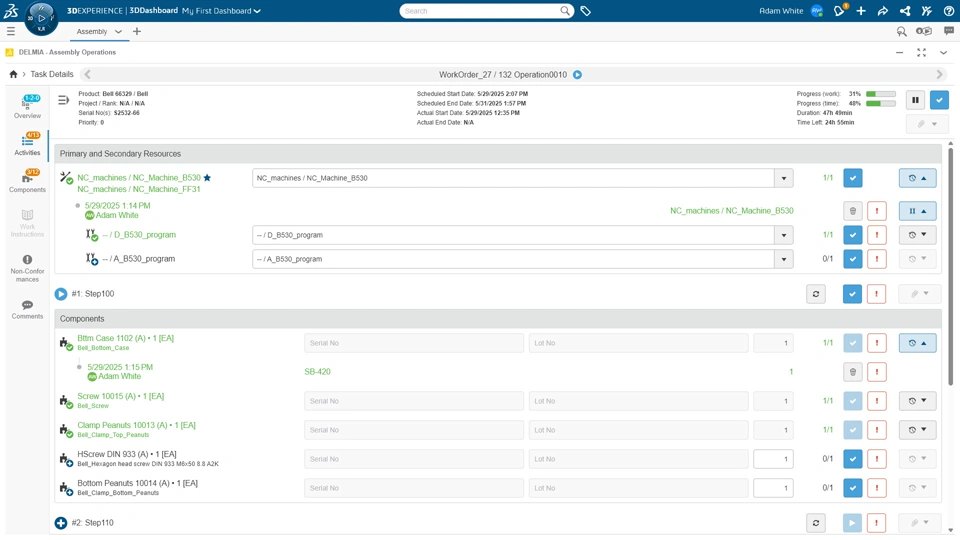This screenshot has width=960, height=540.
Task: Complete Step100 with checkmark button
Action: [852, 294]
